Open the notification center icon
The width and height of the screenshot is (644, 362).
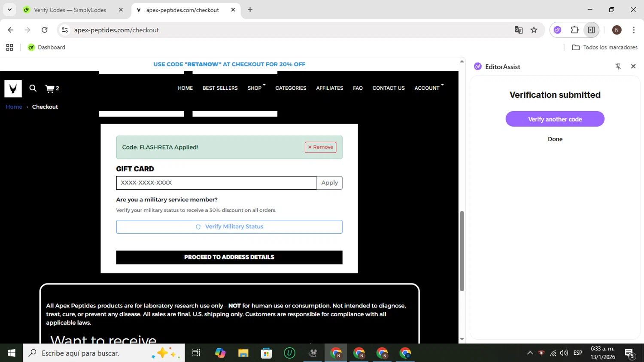pyautogui.click(x=630, y=353)
